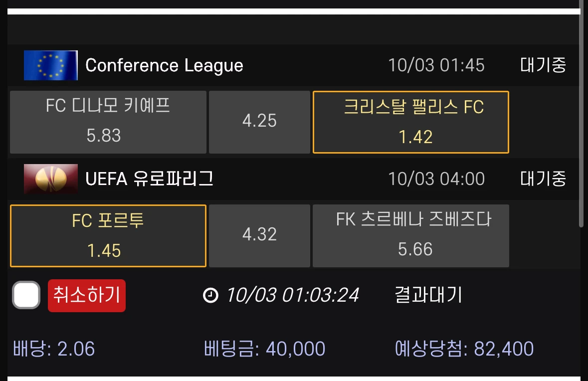Select FC 디나모 키예프 odds 5.83
Image resolution: width=588 pixels, height=381 pixels.
tap(108, 122)
